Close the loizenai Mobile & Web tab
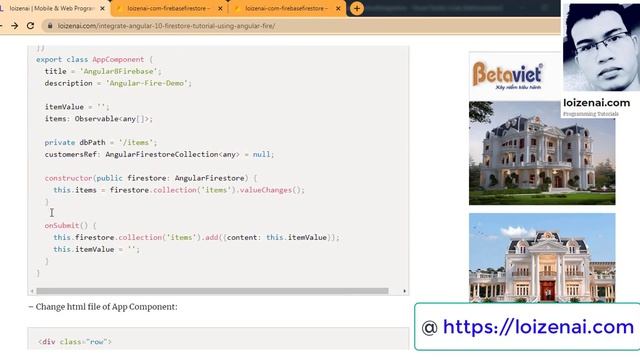 [x=102, y=8]
